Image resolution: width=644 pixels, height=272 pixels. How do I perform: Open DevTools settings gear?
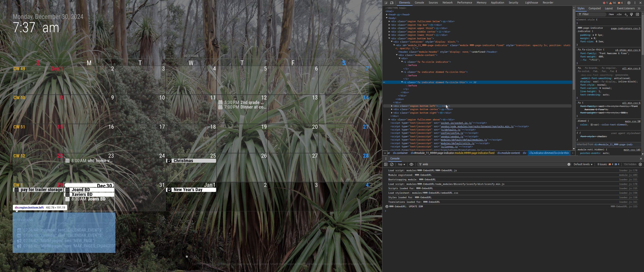(629, 3)
